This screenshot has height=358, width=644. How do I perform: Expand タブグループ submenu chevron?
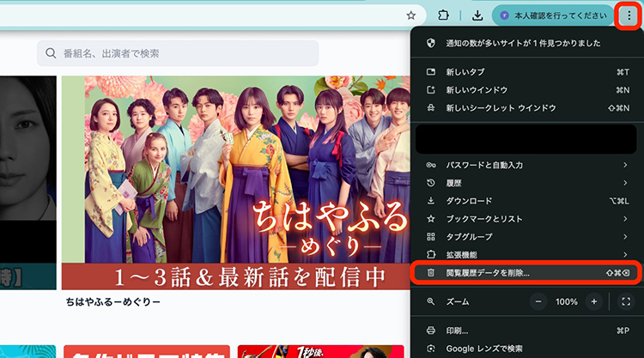pos(625,237)
